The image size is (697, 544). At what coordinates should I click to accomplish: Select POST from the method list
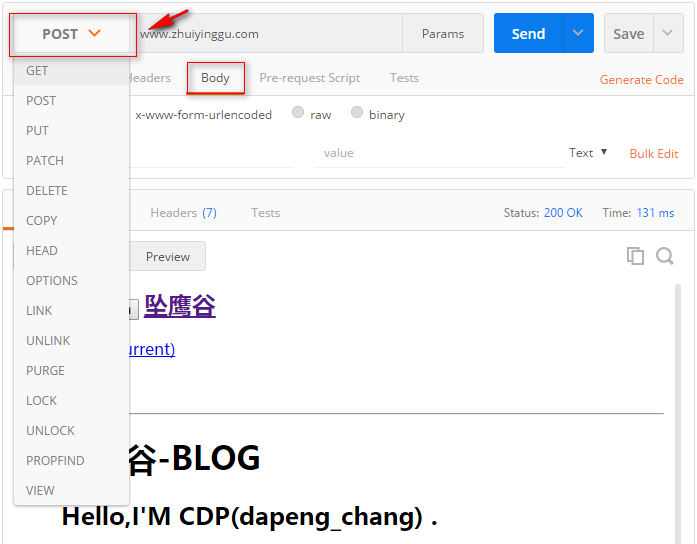point(71,101)
